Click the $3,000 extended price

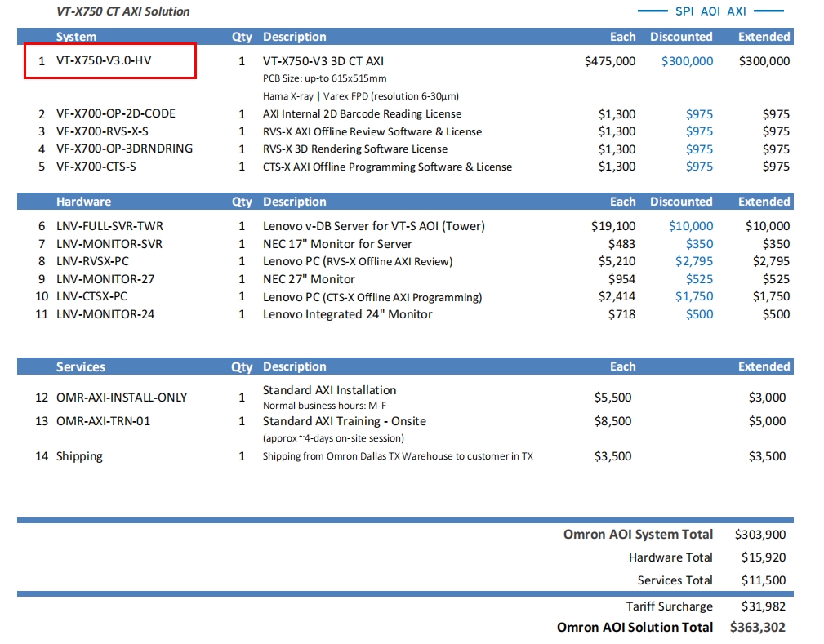coord(768,398)
